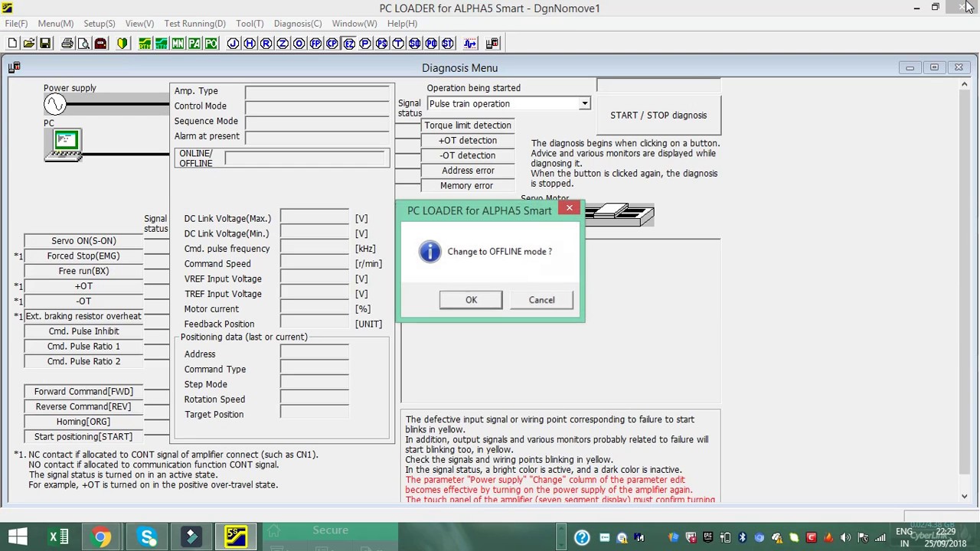Click the Homing[ORG] signal box
The image size is (980, 551).
coord(83,422)
